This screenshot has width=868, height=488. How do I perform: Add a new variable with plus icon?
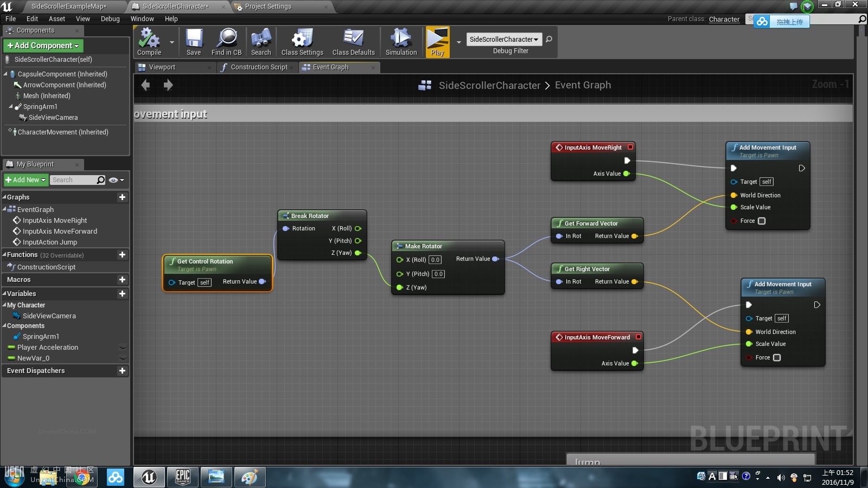coord(122,294)
